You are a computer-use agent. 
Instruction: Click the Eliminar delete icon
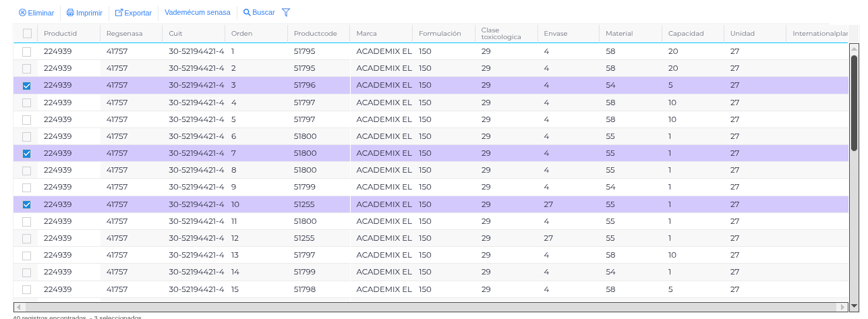click(22, 13)
